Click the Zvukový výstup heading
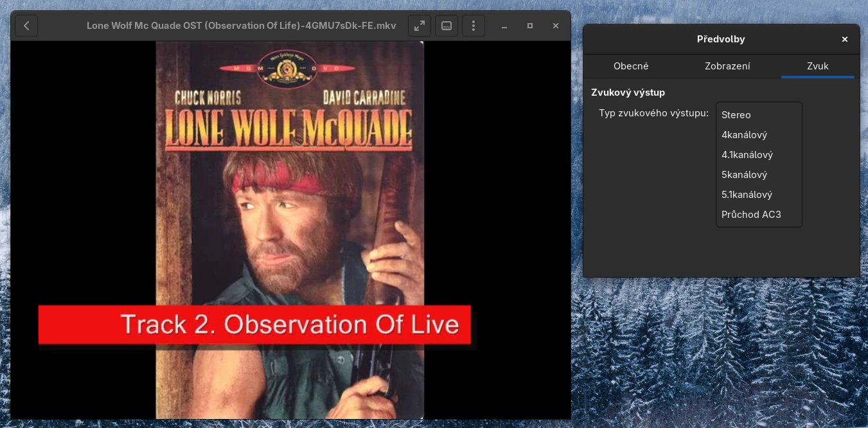868x428 pixels. (x=628, y=93)
